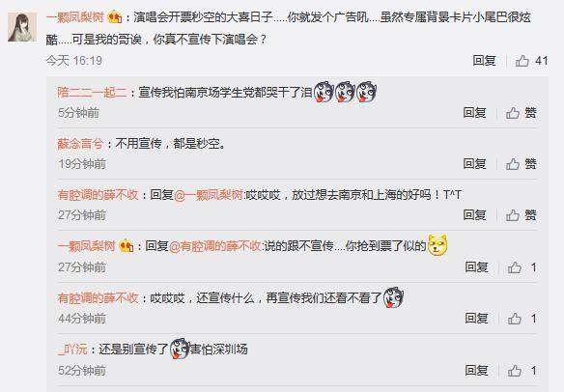The image size is (564, 392).
Task: Like the top comment with 41 likes
Action: (x=522, y=61)
